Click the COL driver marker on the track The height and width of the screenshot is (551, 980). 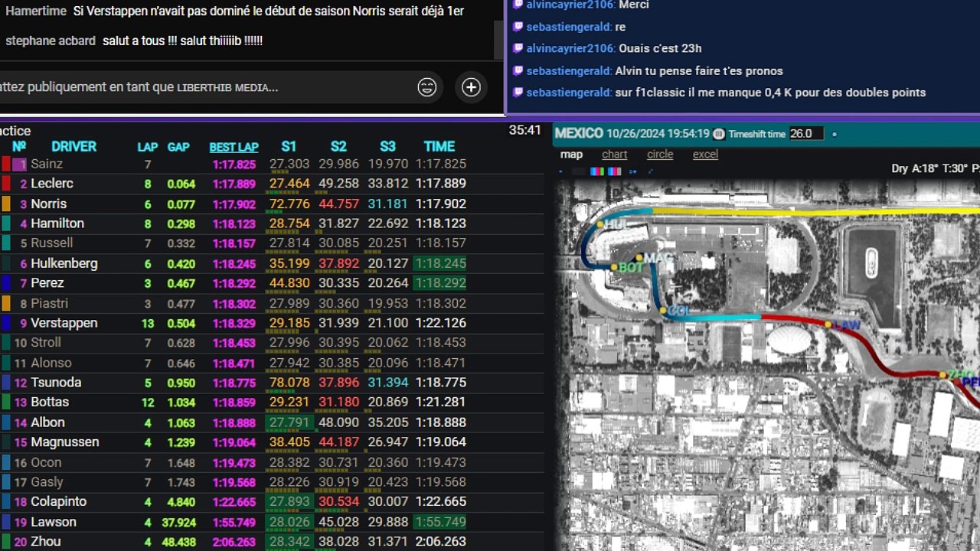click(663, 311)
